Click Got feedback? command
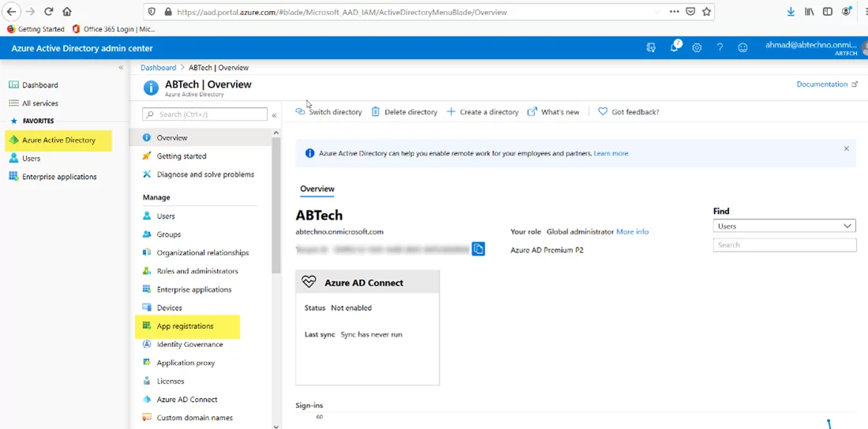Image resolution: width=868 pixels, height=429 pixels. click(628, 112)
